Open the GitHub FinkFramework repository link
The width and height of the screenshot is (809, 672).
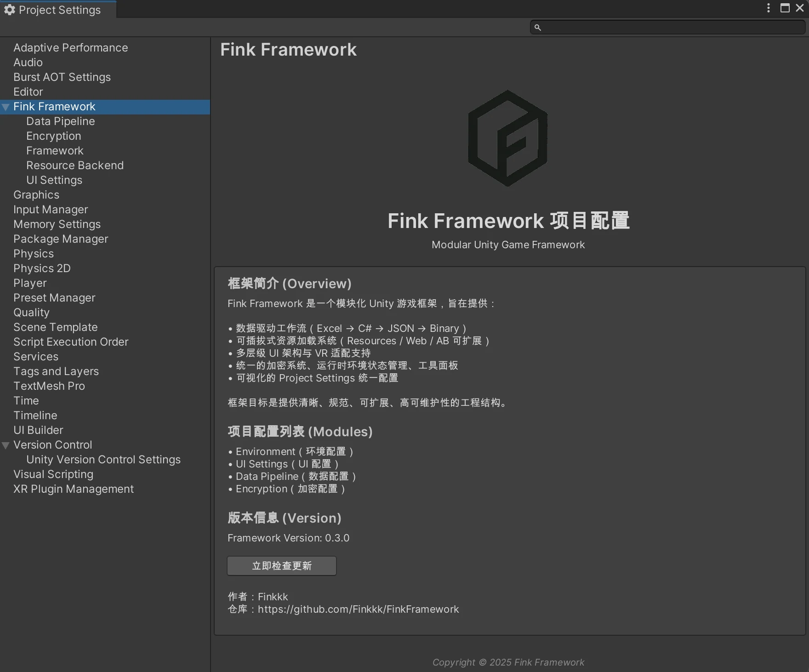coord(358,609)
